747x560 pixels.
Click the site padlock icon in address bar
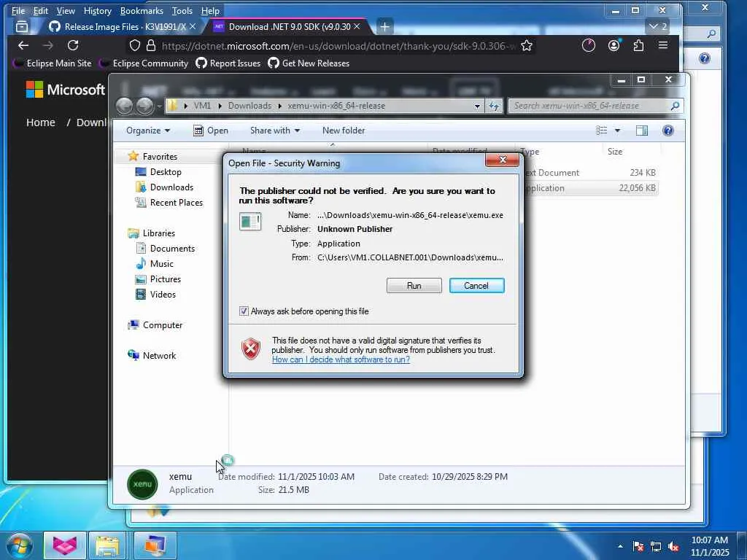[151, 46]
